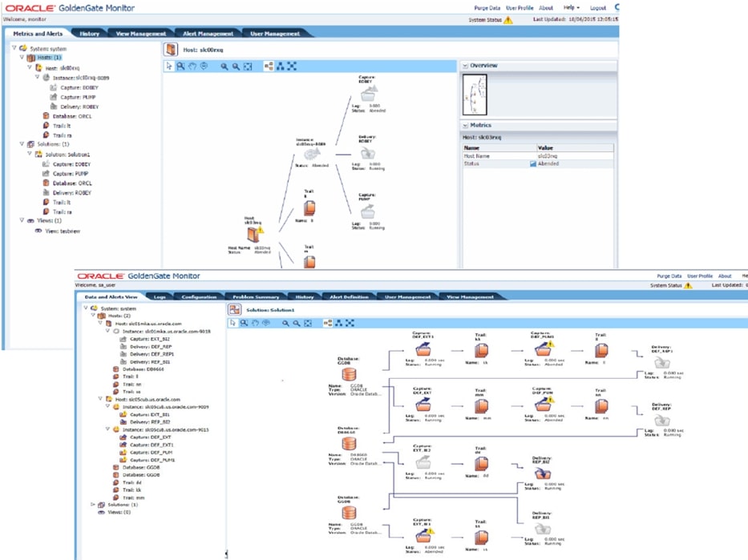Expand the collapsed Solutions (1) tree node

[93, 505]
